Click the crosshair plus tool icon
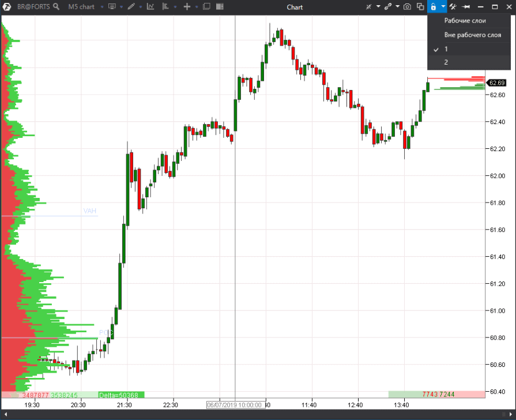 pyautogui.click(x=187, y=7)
